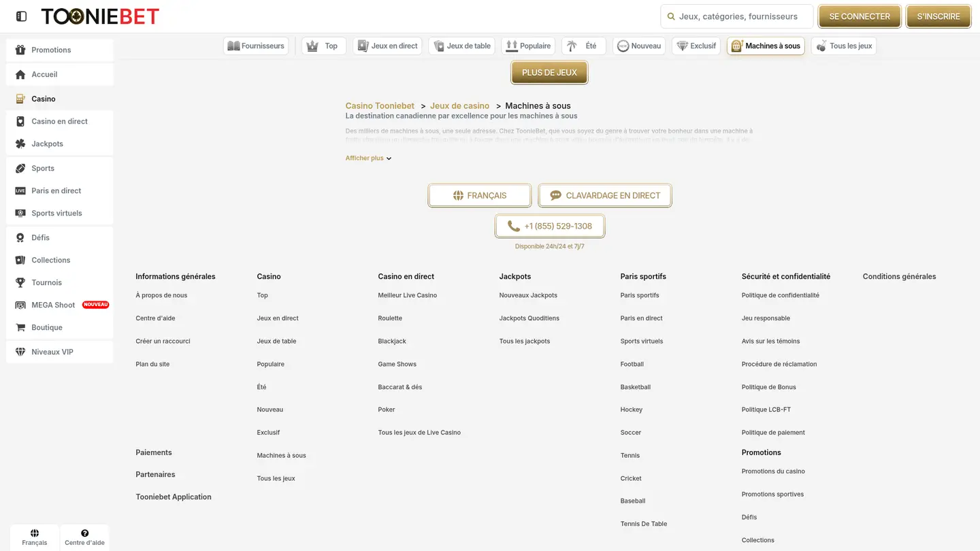Open footer link Procédure de réclamation
This screenshot has height=551, width=980.
[x=779, y=364]
